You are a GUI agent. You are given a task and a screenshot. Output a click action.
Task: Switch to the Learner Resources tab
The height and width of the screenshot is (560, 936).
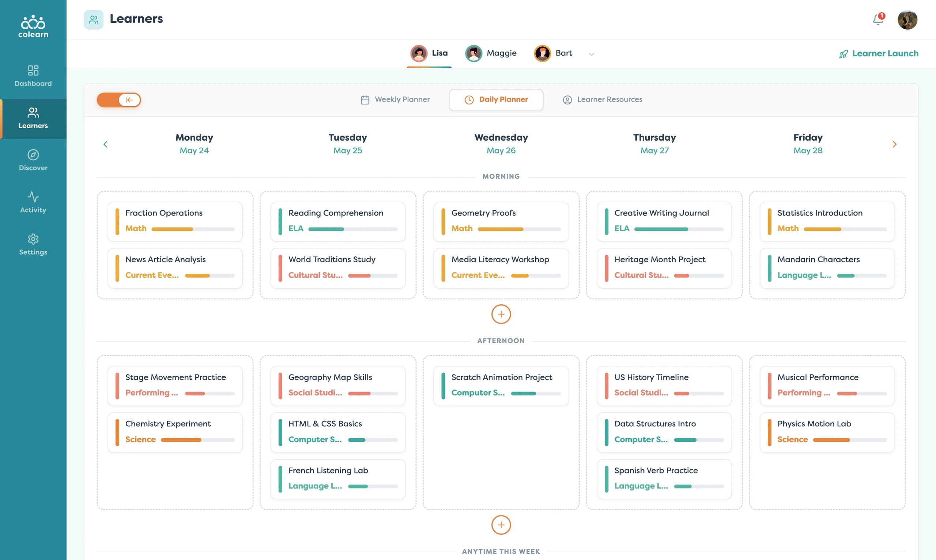point(602,100)
